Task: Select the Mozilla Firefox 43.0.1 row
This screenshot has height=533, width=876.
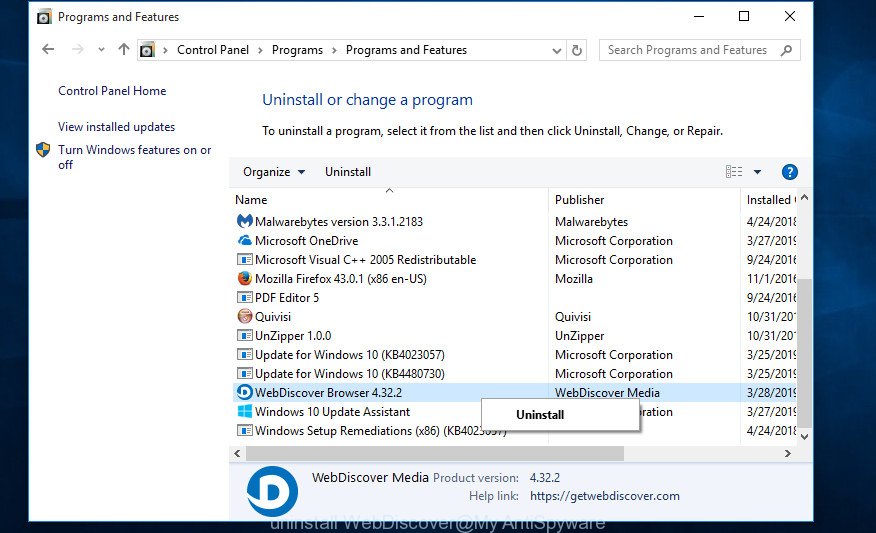Action: click(514, 278)
